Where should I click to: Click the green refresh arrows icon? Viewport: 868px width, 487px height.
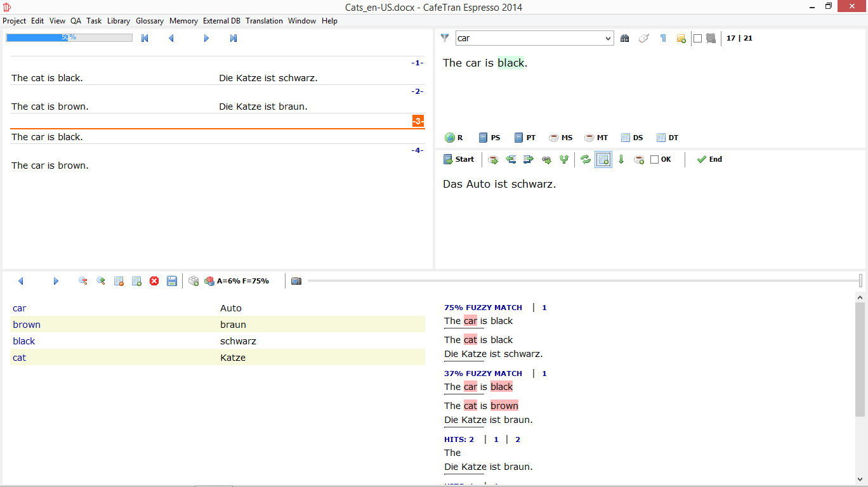coord(586,160)
